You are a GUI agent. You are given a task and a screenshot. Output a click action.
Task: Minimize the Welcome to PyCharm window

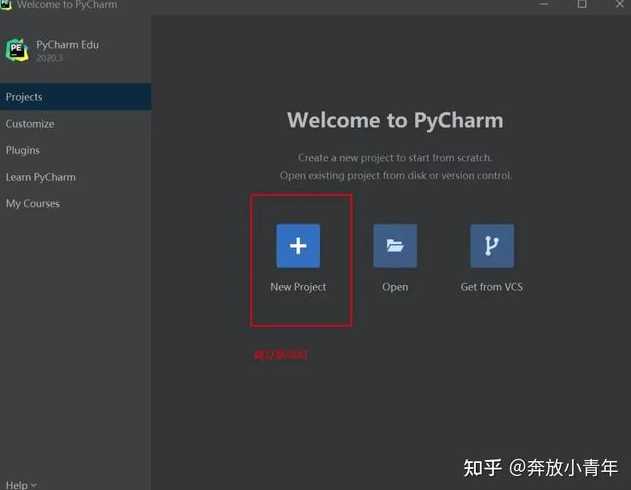[x=544, y=4]
